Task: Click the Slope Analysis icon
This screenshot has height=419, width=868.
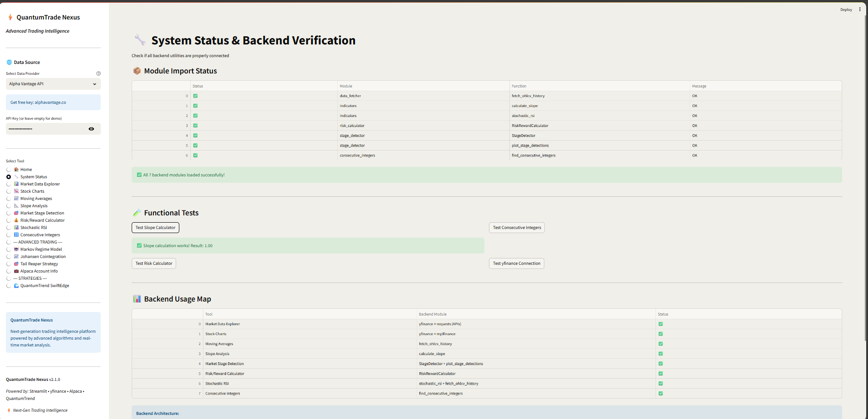Action: tap(16, 206)
